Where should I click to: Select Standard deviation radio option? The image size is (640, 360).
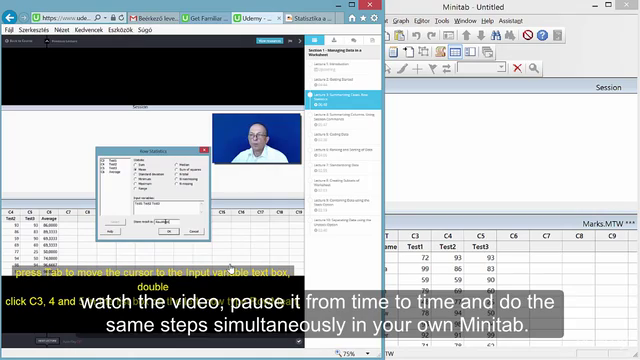coord(136,174)
